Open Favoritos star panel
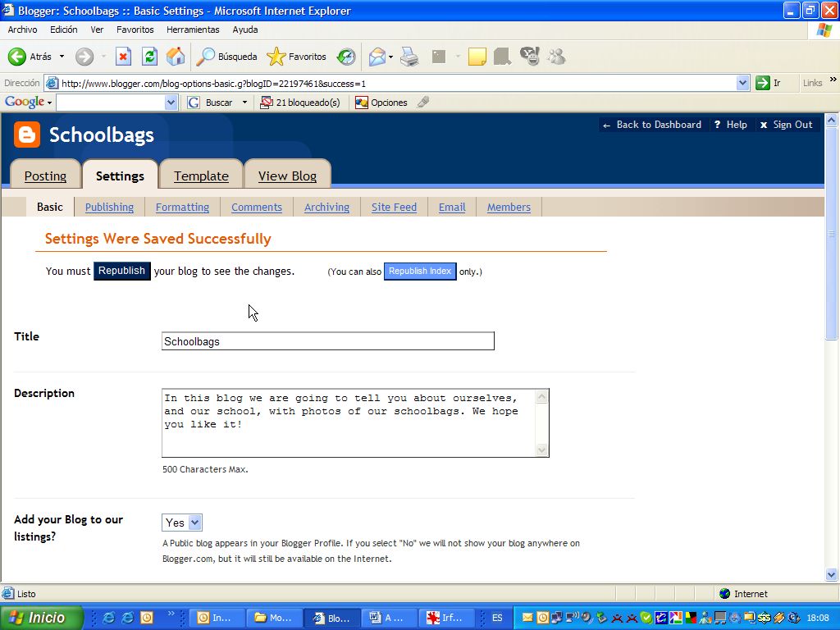Image resolution: width=840 pixels, height=630 pixels. (x=276, y=57)
